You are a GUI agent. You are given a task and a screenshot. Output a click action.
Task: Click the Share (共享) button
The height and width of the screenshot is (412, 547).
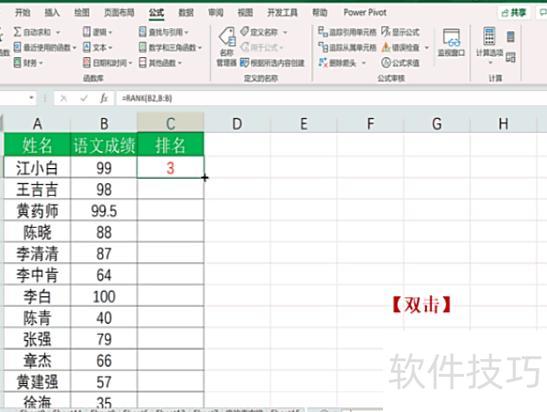(513, 13)
